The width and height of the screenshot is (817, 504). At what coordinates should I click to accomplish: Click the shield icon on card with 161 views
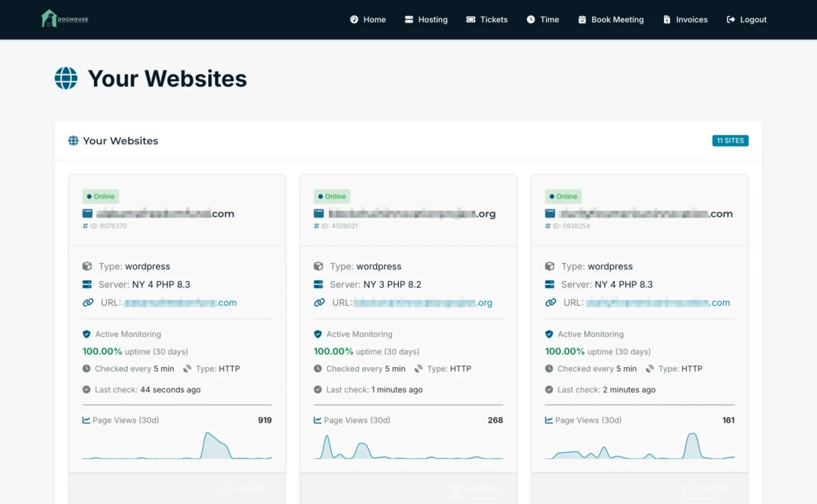point(549,334)
